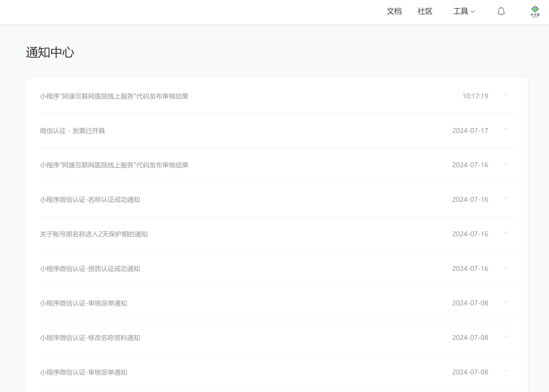Expand arrow beside 名称认证成功通知 row
This screenshot has height=392, width=549.
506,198
